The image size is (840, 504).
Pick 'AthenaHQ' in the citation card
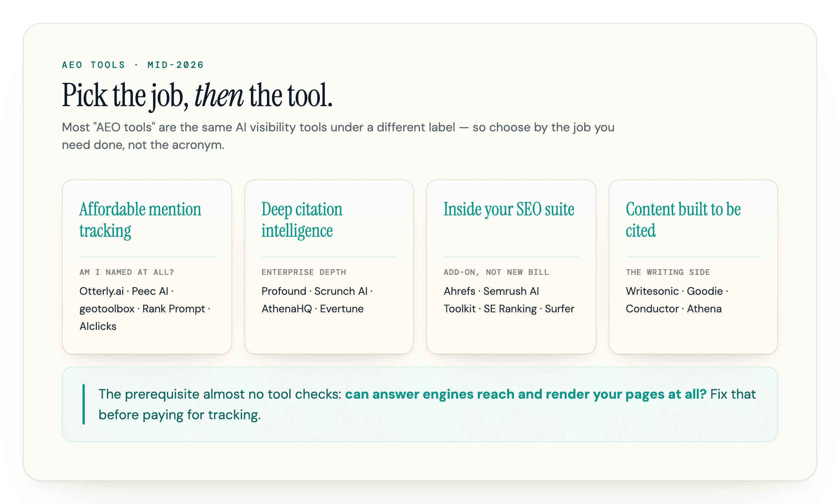point(287,309)
